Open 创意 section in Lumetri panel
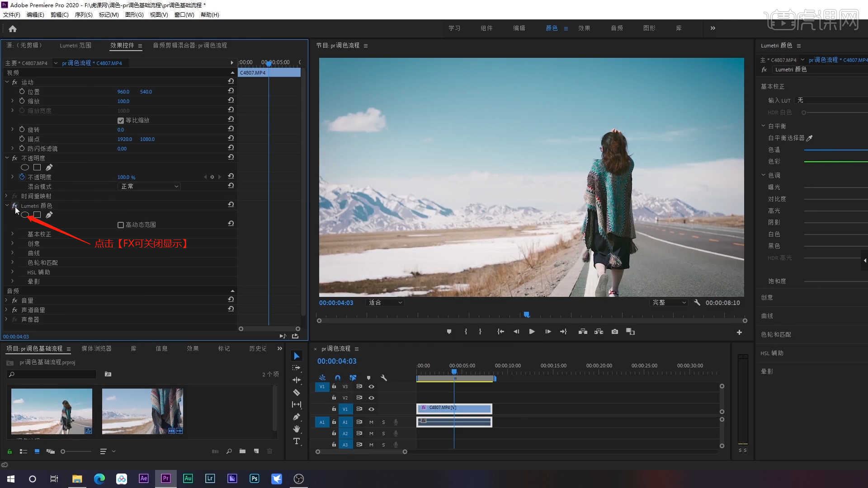This screenshot has width=868, height=488. [x=767, y=298]
